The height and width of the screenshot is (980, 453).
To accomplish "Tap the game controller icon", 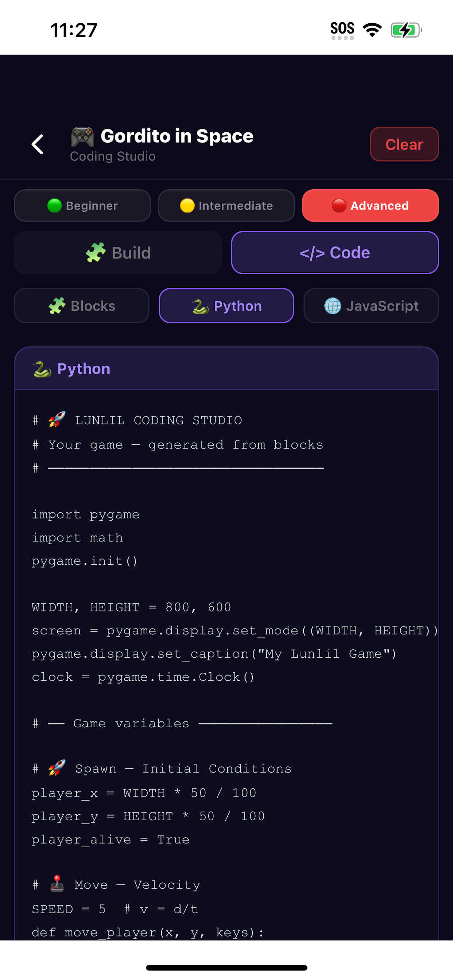I will [x=82, y=137].
